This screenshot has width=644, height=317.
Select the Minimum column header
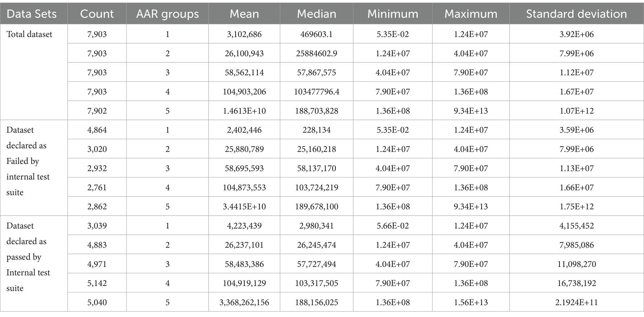tap(393, 14)
